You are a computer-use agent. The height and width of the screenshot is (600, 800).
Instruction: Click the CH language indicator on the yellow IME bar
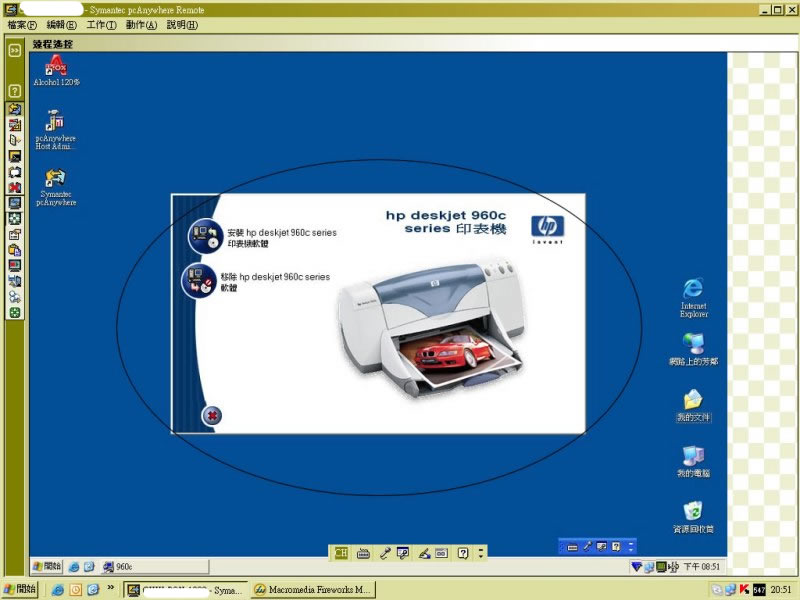[x=341, y=553]
